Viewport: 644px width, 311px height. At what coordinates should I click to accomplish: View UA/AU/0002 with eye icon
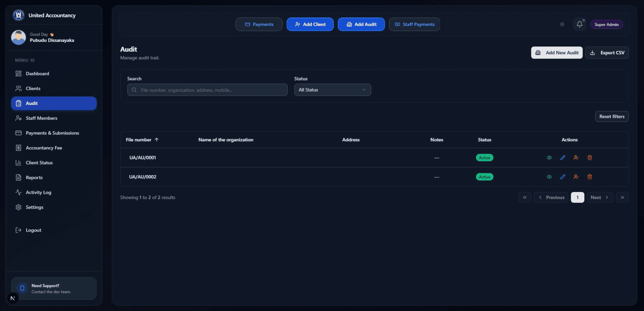(549, 177)
